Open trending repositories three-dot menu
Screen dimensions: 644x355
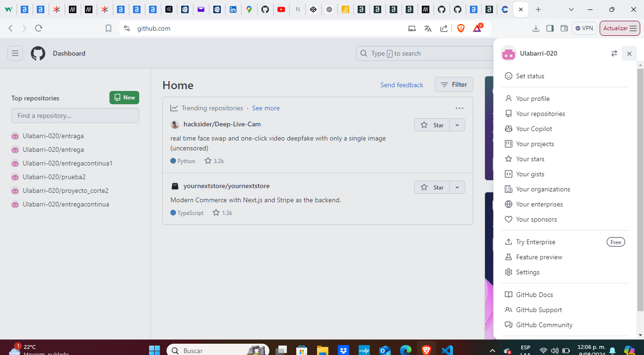[460, 108]
